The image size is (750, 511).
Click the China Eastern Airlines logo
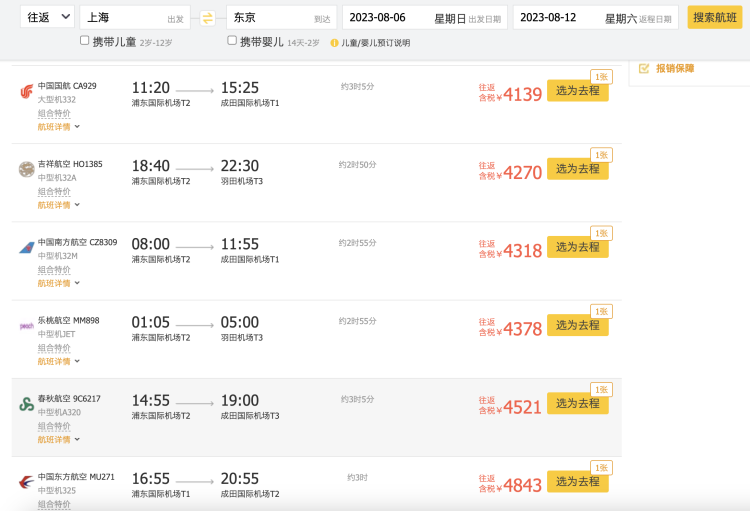point(26,482)
